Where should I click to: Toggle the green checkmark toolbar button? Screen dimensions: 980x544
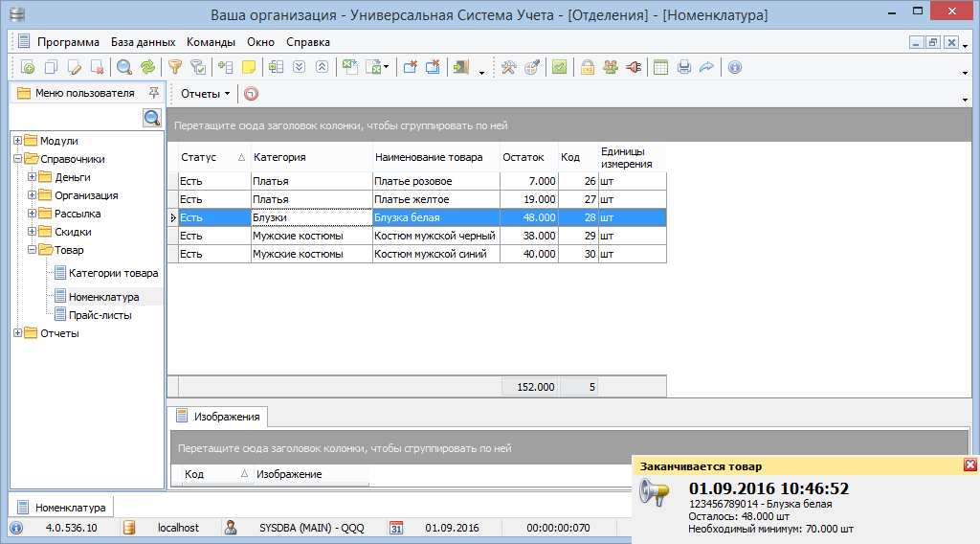coord(559,67)
